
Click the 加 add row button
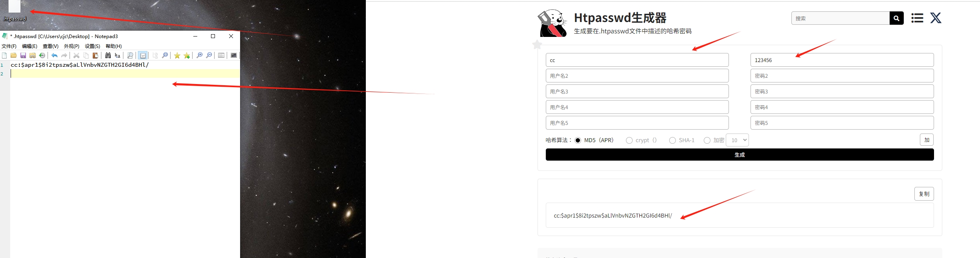tap(927, 140)
